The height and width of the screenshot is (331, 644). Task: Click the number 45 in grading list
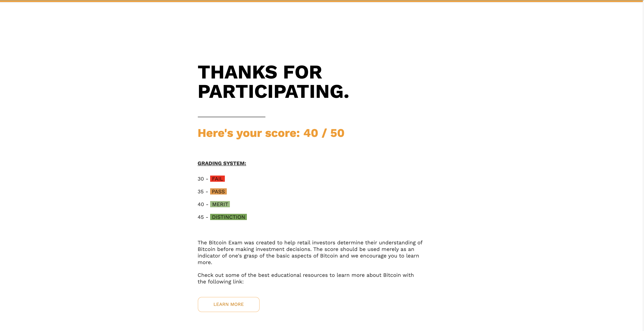coord(201,217)
